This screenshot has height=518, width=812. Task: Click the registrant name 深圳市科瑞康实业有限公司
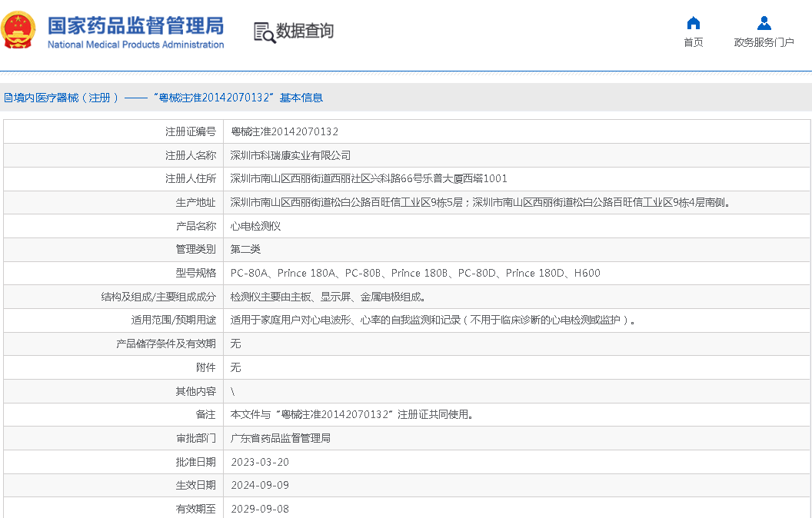click(291, 155)
